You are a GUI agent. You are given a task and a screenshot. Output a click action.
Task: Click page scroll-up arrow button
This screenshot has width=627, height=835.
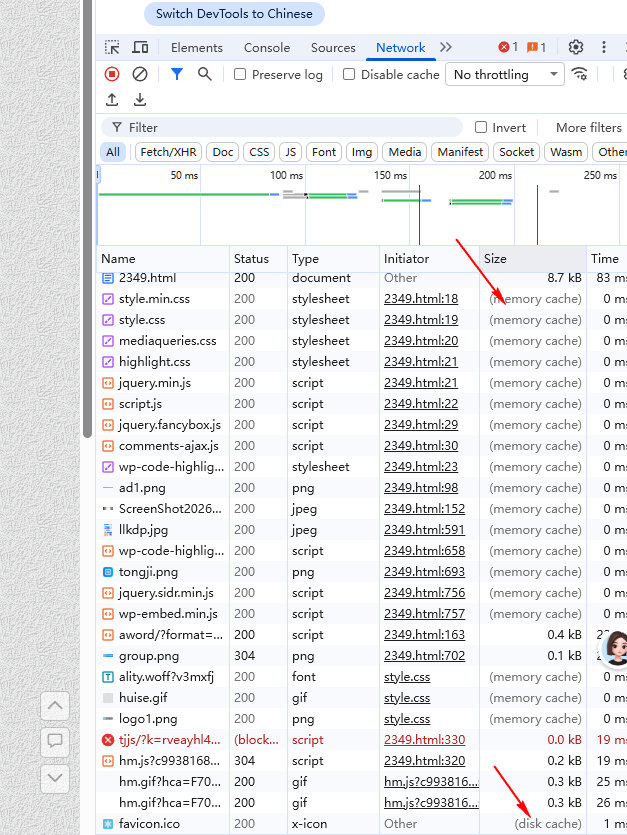(55, 706)
